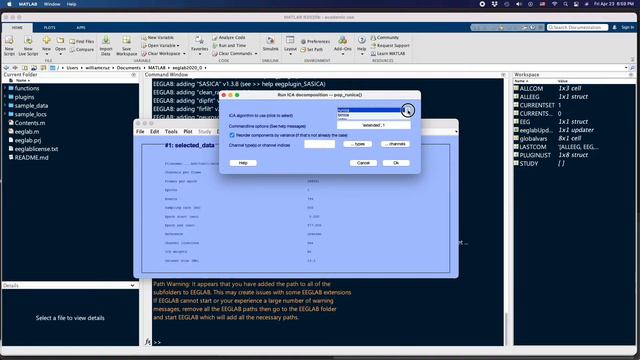Click the Set Path tool
This screenshot has height=360, width=640.
(x=312, y=49)
